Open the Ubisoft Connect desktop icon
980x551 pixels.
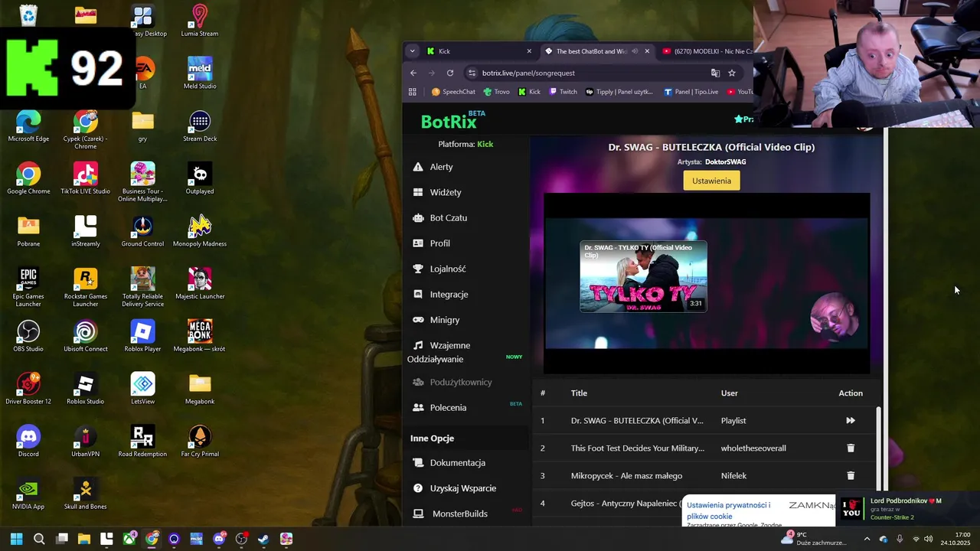point(85,337)
